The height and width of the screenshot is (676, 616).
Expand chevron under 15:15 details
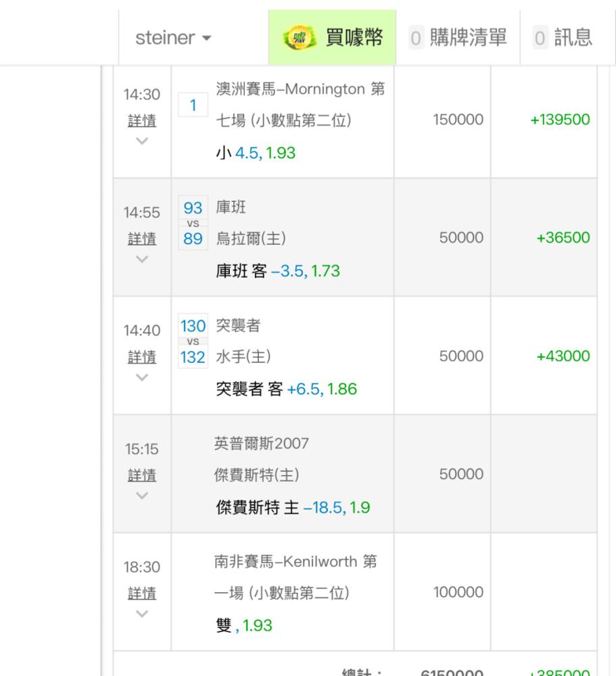142,496
